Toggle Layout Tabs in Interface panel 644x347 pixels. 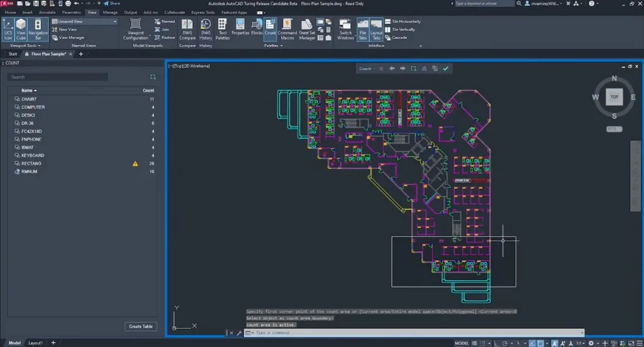(376, 29)
